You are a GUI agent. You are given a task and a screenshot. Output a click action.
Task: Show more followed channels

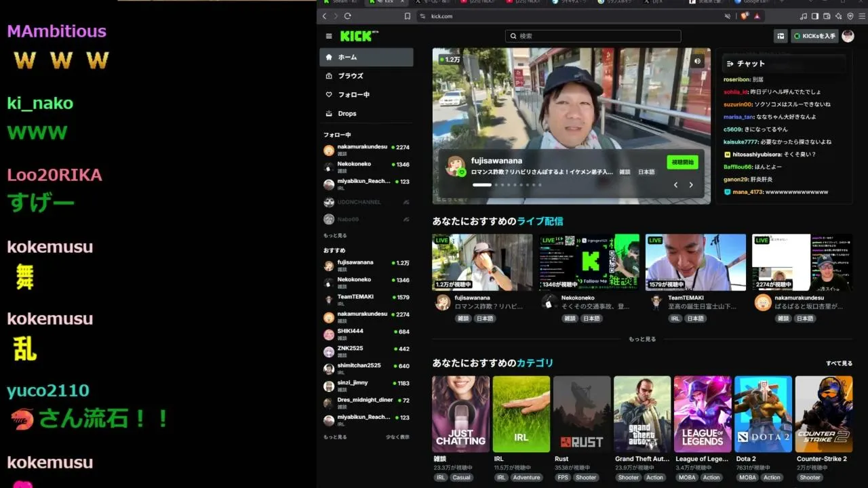coord(335,236)
